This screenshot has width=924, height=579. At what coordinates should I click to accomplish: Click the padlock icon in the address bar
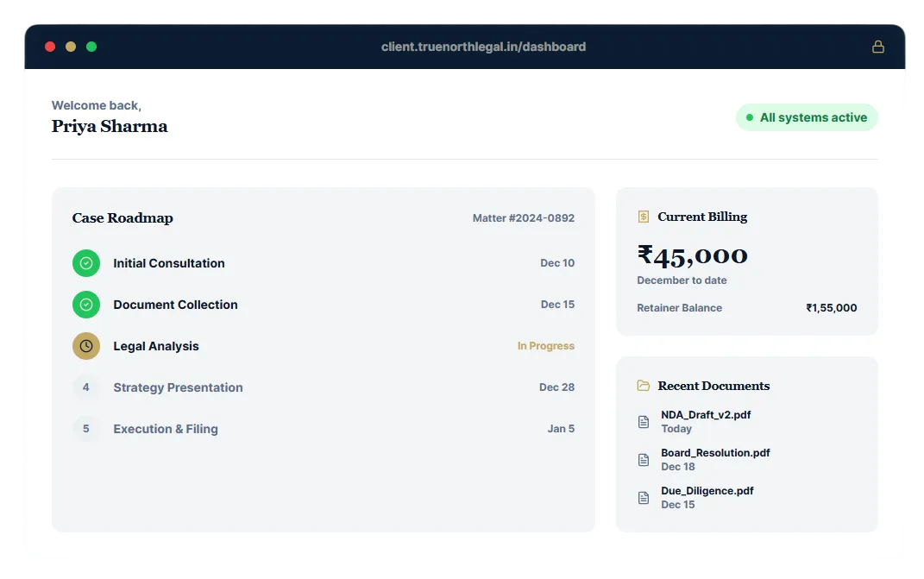(877, 47)
